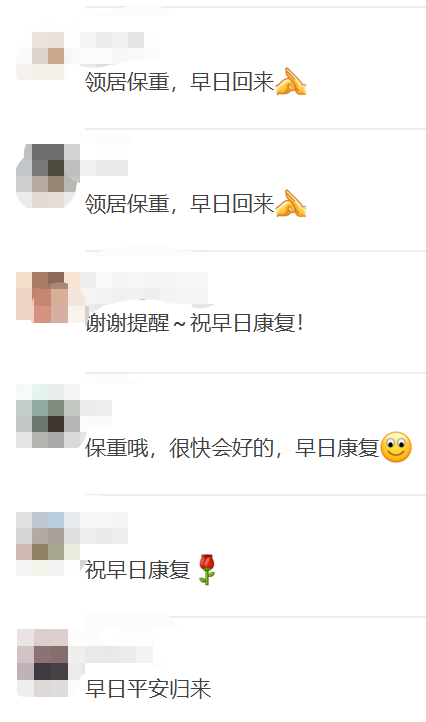The image size is (426, 722).
Task: Open the blurred username above first comment
Action: point(112,40)
